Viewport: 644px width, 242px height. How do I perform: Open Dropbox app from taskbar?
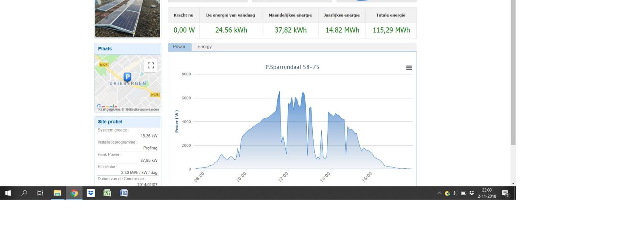pyautogui.click(x=91, y=193)
